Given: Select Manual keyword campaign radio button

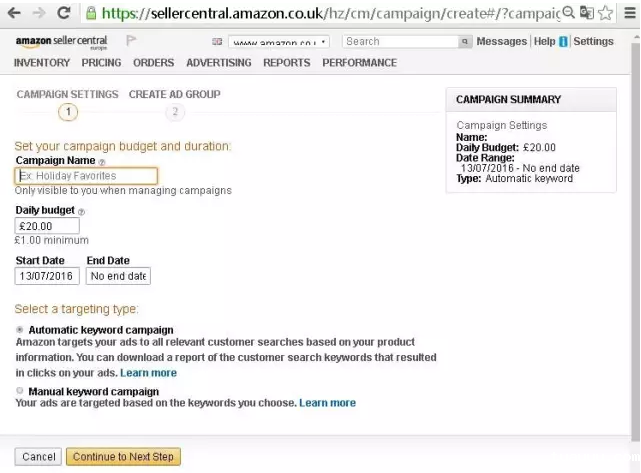Looking at the screenshot, I should click(20, 391).
